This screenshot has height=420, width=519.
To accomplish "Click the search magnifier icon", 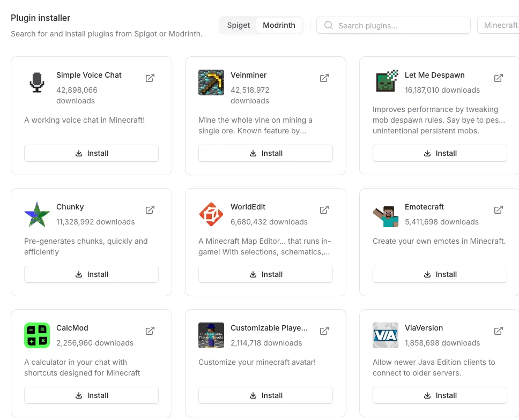I will coord(328,25).
